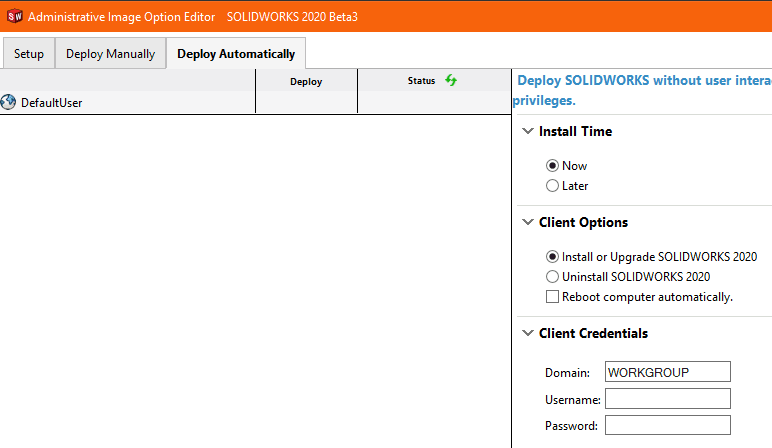Click the Status cell for DefaultUser

point(434,102)
